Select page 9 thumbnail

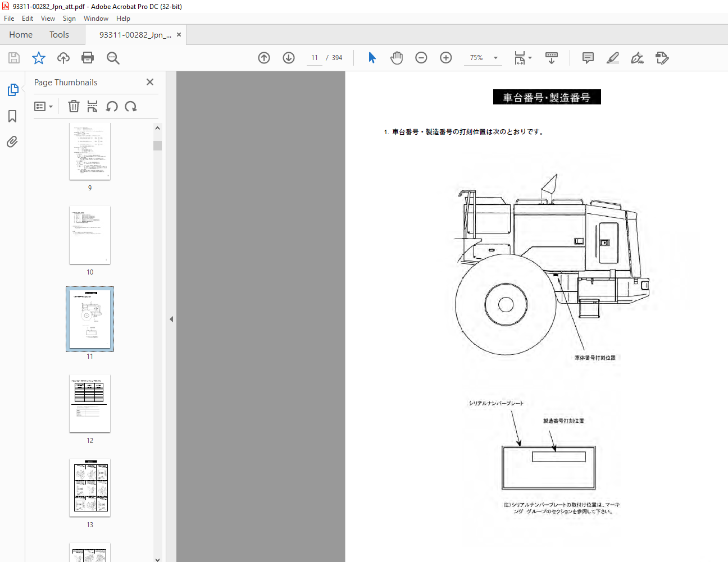pyautogui.click(x=90, y=151)
